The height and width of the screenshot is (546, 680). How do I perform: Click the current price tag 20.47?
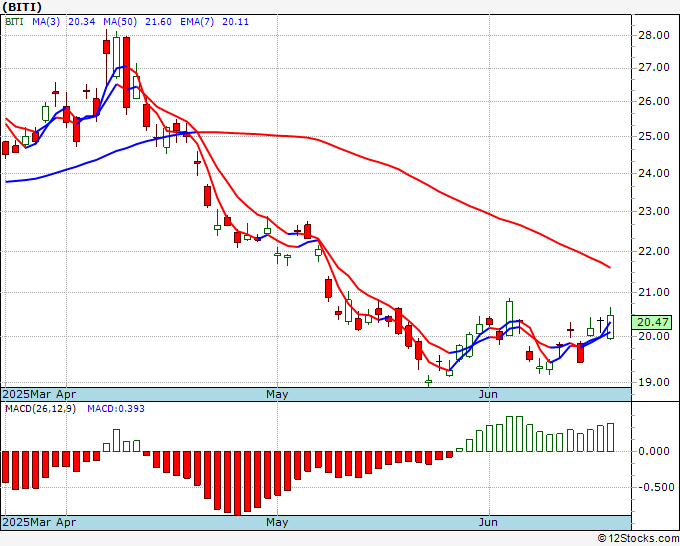pos(653,322)
